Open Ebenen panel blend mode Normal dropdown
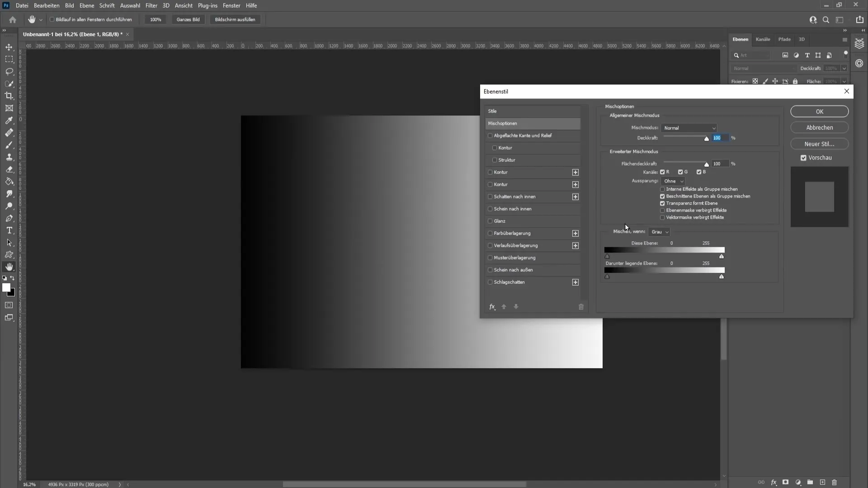This screenshot has height=488, width=868. [x=763, y=68]
